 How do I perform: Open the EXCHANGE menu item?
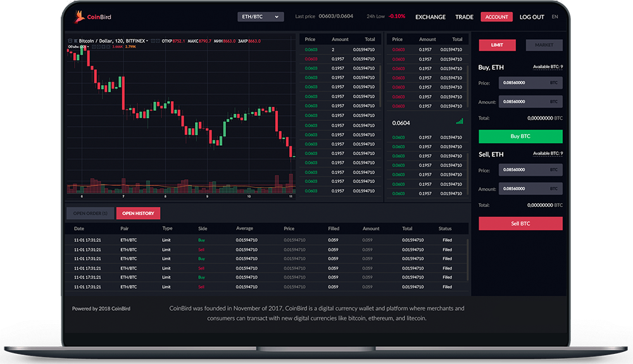pyautogui.click(x=430, y=17)
